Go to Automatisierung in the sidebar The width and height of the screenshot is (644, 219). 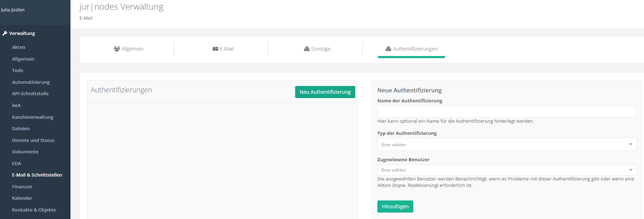(x=31, y=82)
